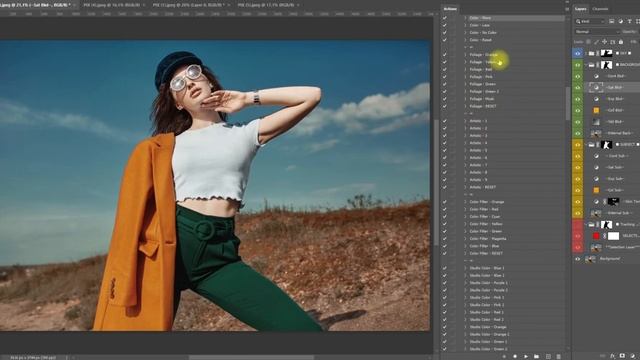Switch to PIX (4).jpeg document tab
640x360 pixels.
tap(111, 5)
